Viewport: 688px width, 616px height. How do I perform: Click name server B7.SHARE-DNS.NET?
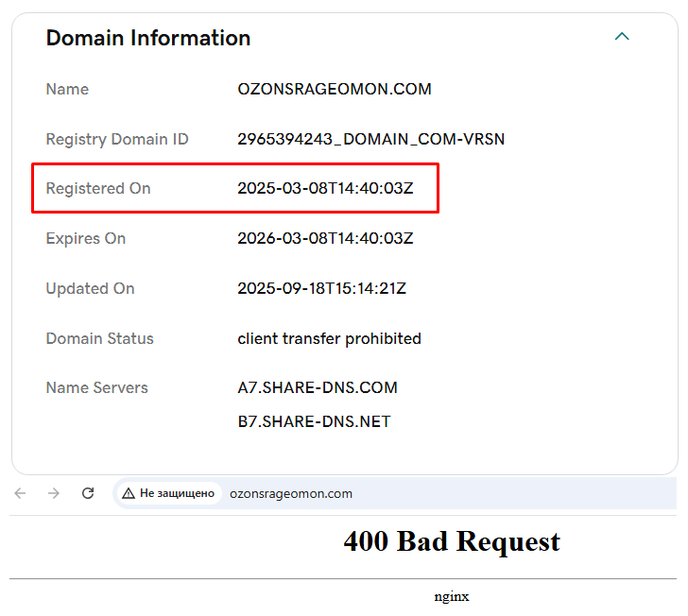point(314,421)
